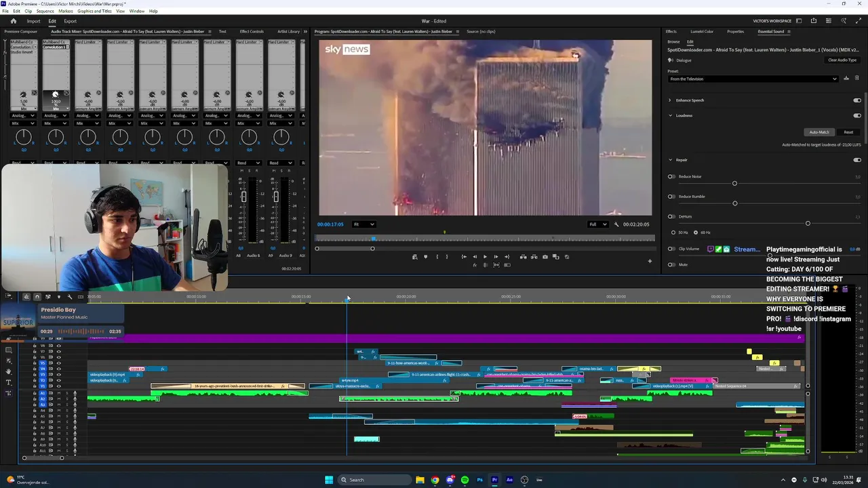Screen dimensions: 868x488
Task: Open the Preset dropdown From the Television
Action: 753,79
